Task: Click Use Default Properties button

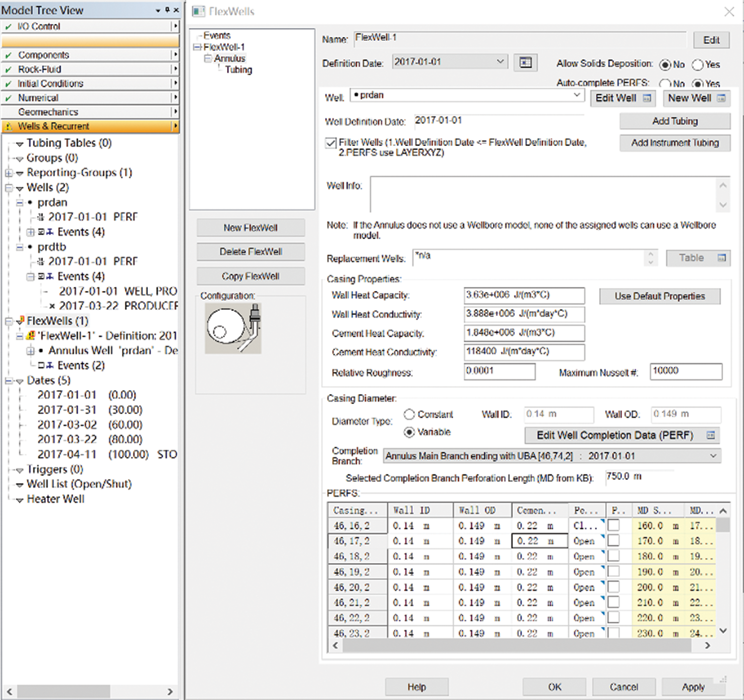Action: pyautogui.click(x=659, y=296)
